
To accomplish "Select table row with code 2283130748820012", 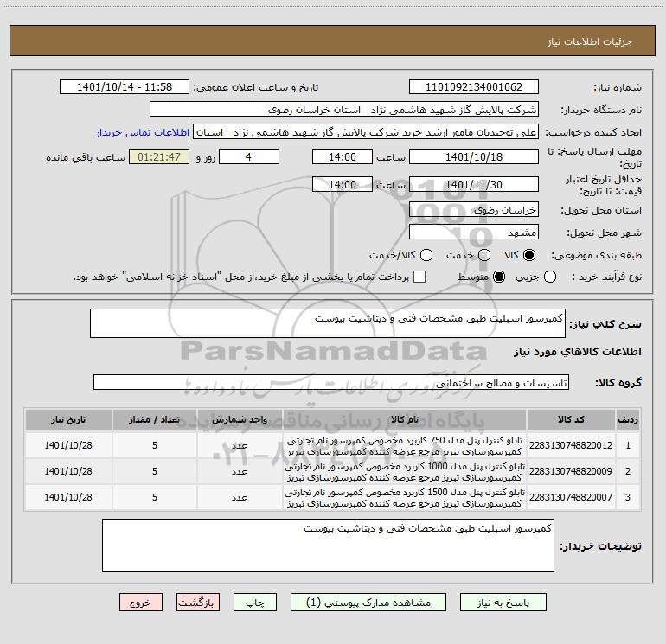I will tap(332, 446).
